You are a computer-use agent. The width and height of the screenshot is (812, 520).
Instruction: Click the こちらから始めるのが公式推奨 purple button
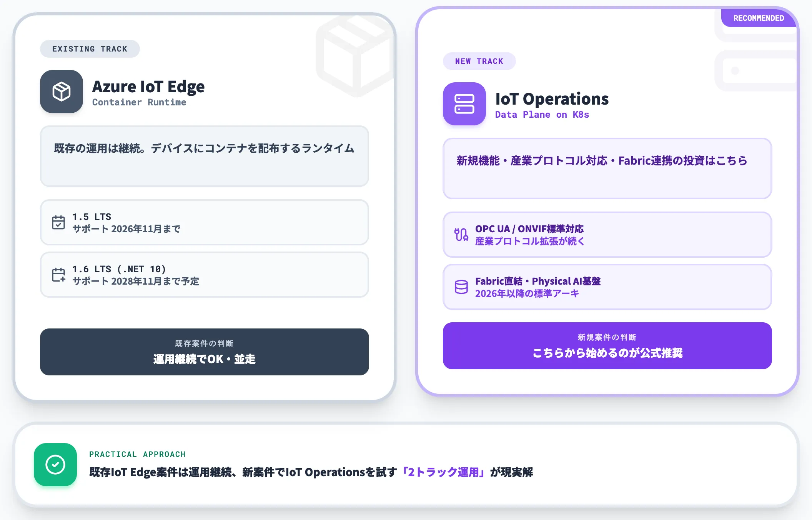click(x=607, y=346)
